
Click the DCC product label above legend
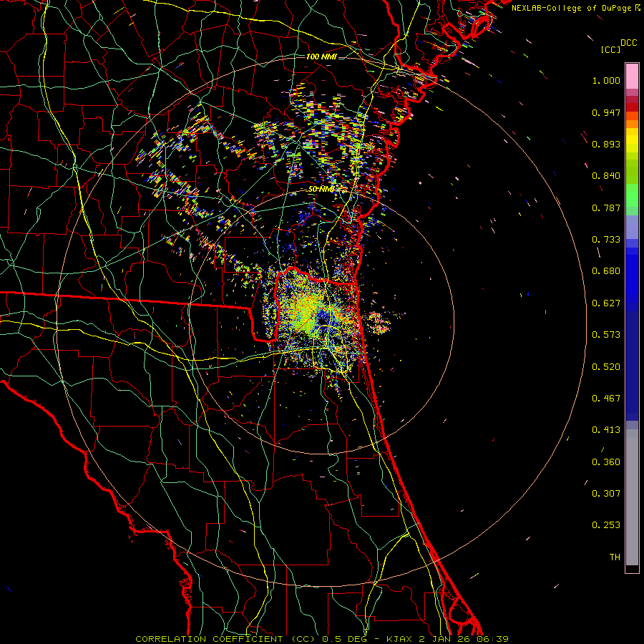coord(628,43)
